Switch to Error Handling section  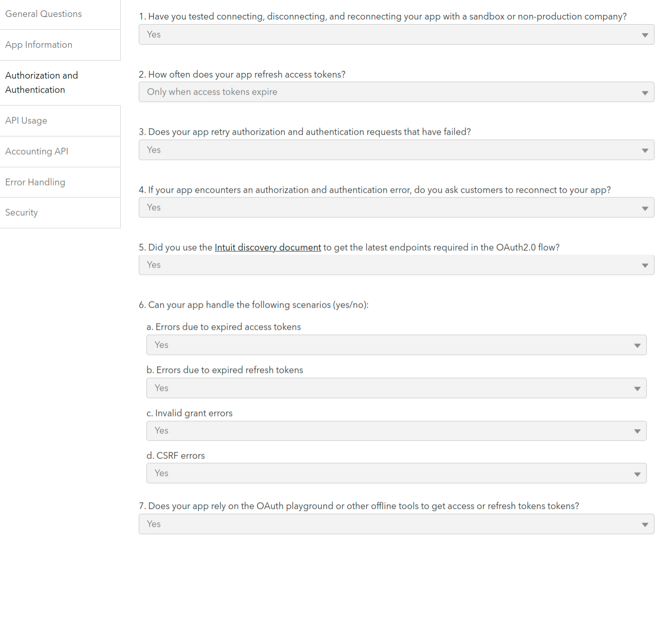[35, 182]
